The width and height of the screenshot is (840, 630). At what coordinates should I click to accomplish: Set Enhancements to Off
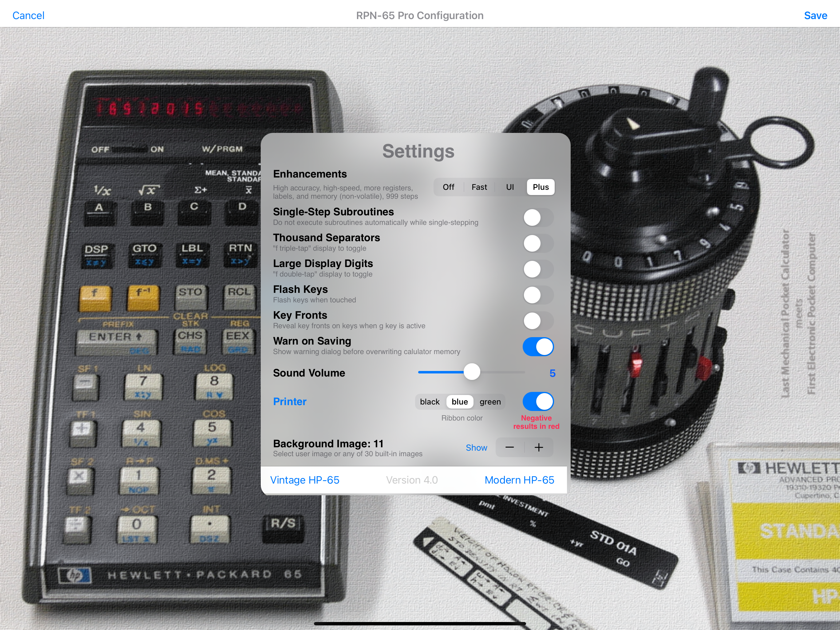click(448, 187)
